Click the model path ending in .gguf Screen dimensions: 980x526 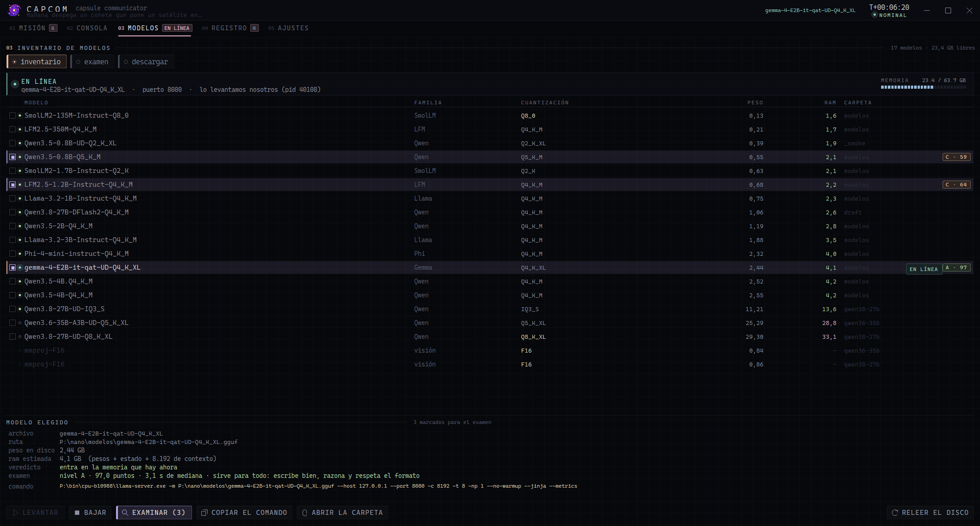click(149, 442)
